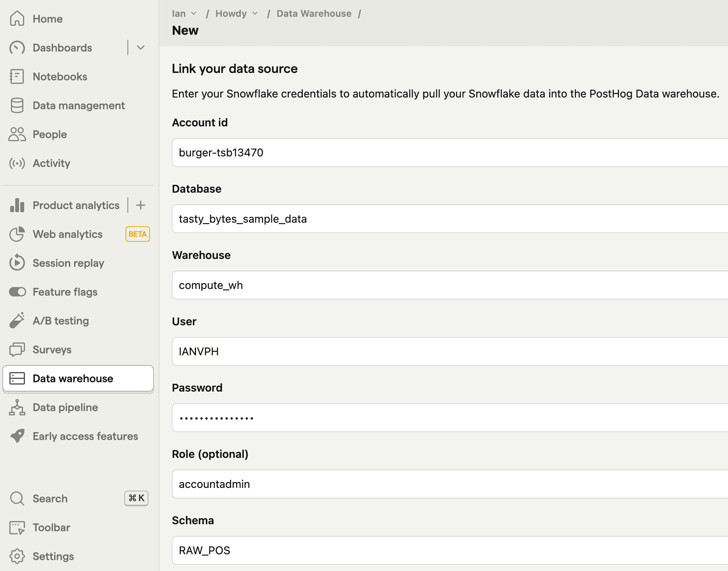The width and height of the screenshot is (728, 571).
Task: Open Feature flags section
Action: pos(65,292)
